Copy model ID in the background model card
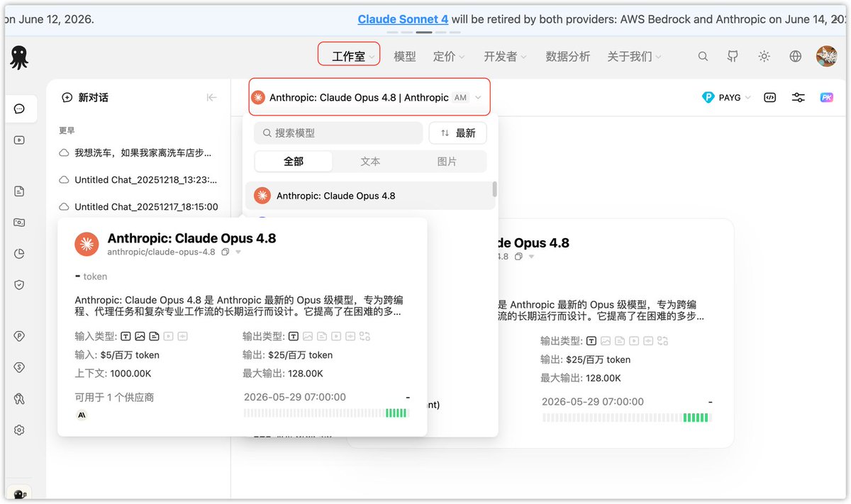 (519, 257)
